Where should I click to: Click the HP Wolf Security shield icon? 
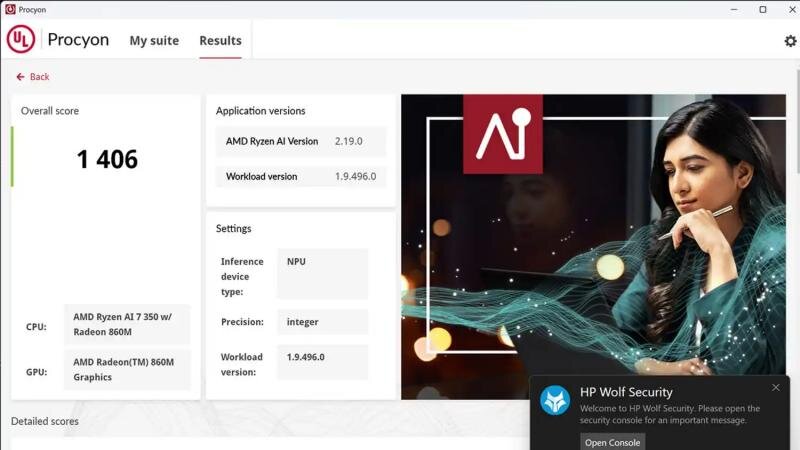pos(555,401)
